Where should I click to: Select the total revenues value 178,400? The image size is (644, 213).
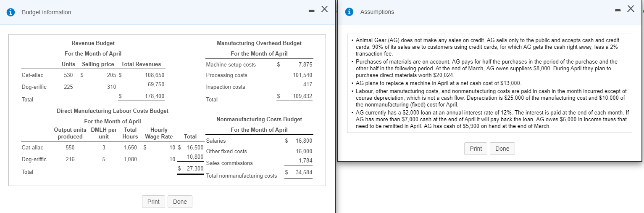155,96
